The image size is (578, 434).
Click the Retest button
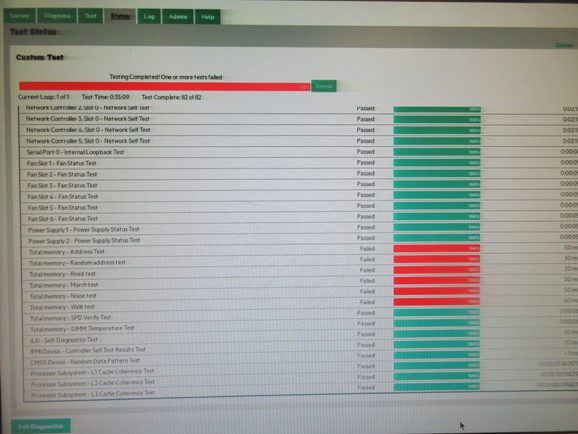(x=324, y=86)
